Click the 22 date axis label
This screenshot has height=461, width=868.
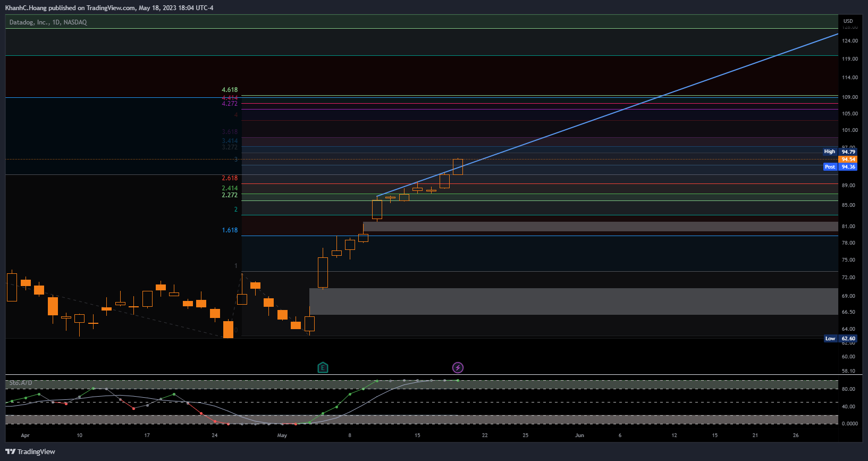(485, 435)
